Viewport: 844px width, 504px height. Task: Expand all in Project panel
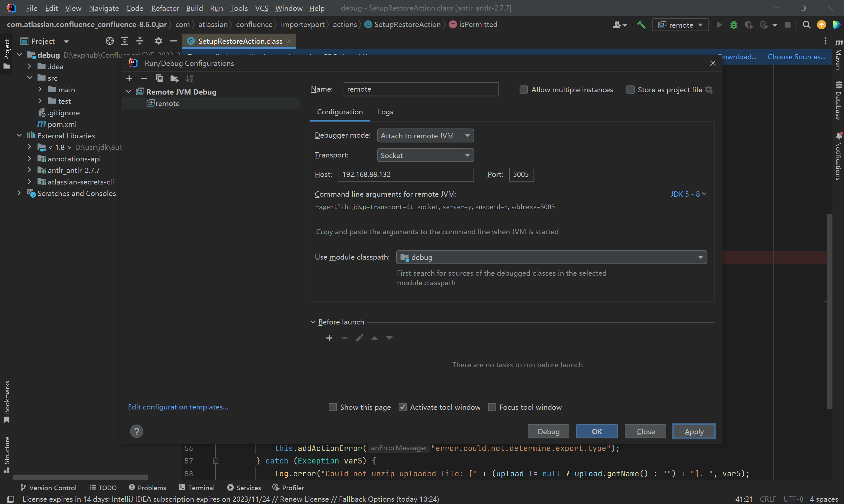pos(124,41)
